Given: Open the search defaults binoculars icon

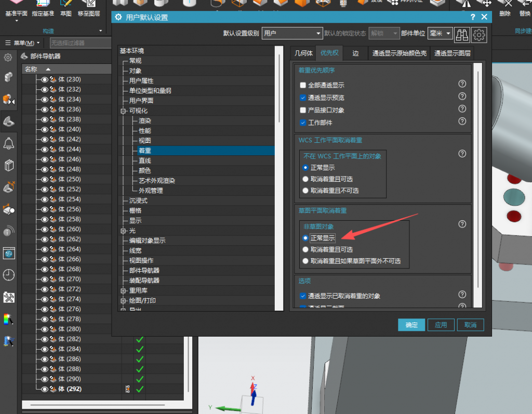Looking at the screenshot, I should pyautogui.click(x=462, y=34).
